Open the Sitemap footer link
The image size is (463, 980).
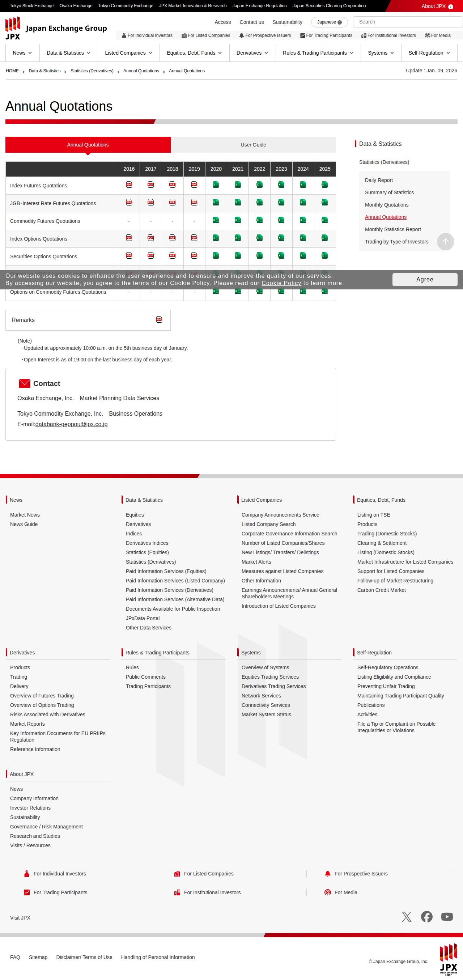pos(38,957)
